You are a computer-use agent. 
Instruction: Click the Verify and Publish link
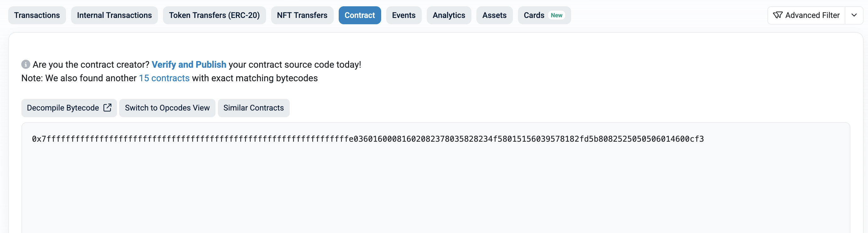pos(189,65)
